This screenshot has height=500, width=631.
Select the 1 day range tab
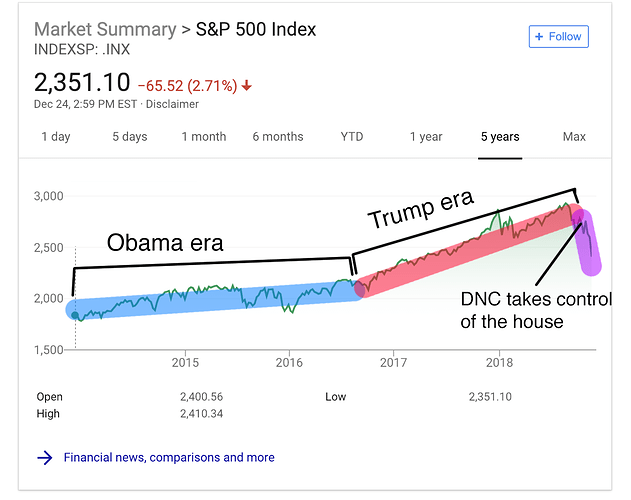[56, 137]
